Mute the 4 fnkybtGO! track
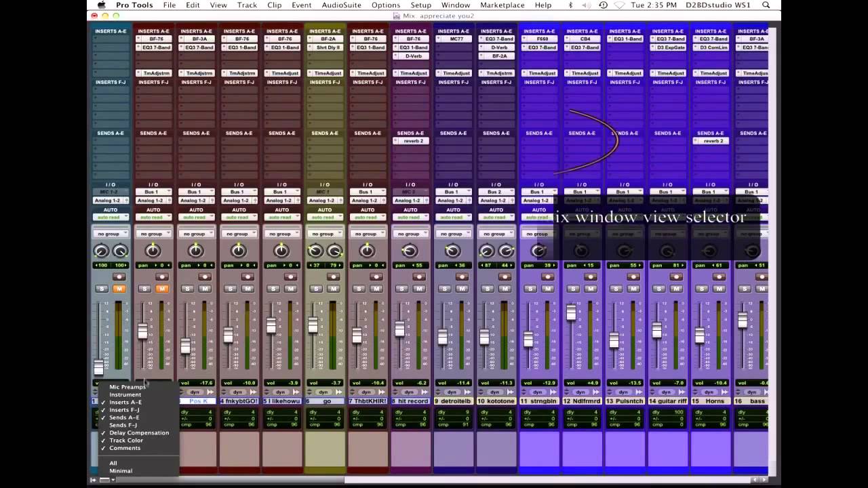The width and height of the screenshot is (868, 488). (x=248, y=289)
